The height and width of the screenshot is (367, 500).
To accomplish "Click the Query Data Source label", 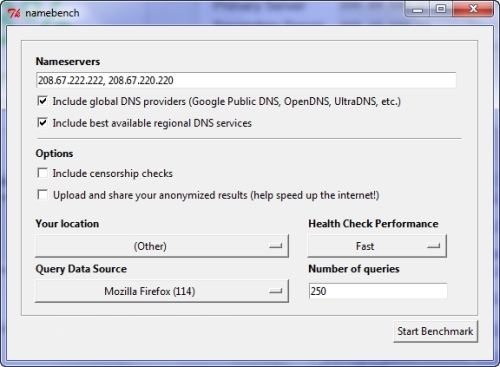I will 81,269.
